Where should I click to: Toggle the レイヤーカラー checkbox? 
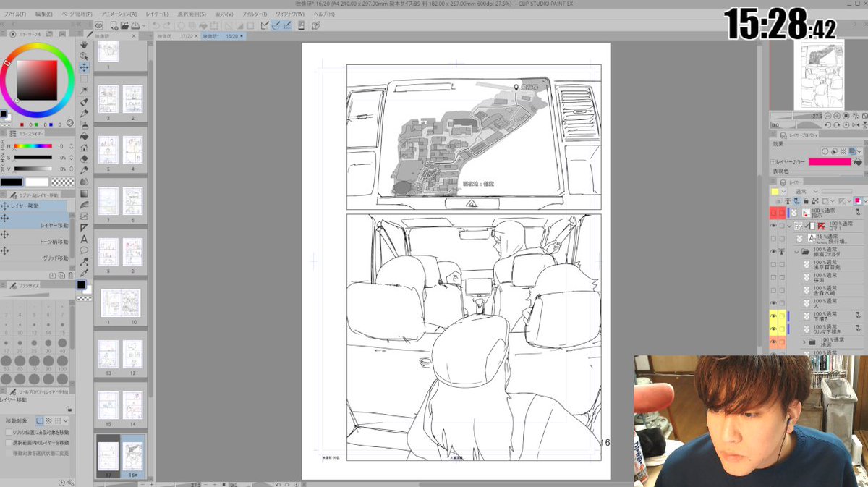[x=773, y=161]
